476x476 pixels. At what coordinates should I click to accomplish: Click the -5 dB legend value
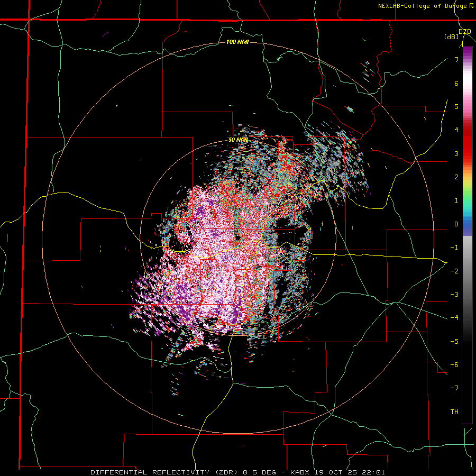pos(454,342)
